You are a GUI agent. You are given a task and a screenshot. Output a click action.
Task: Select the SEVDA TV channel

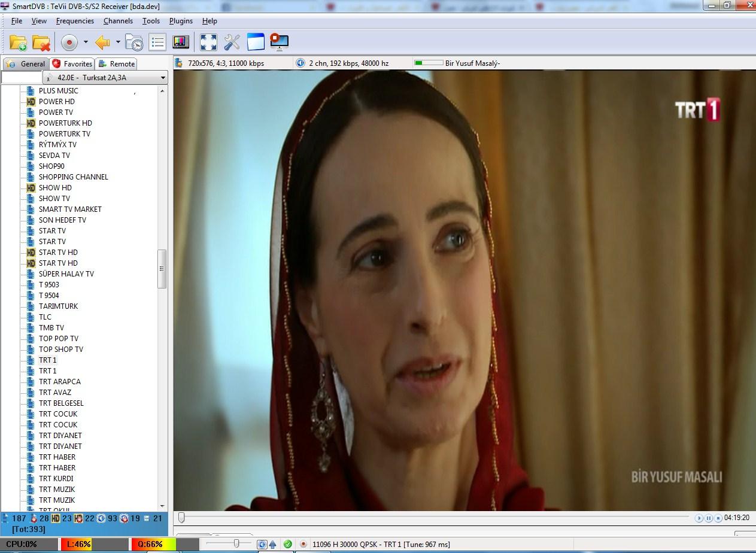tap(54, 156)
